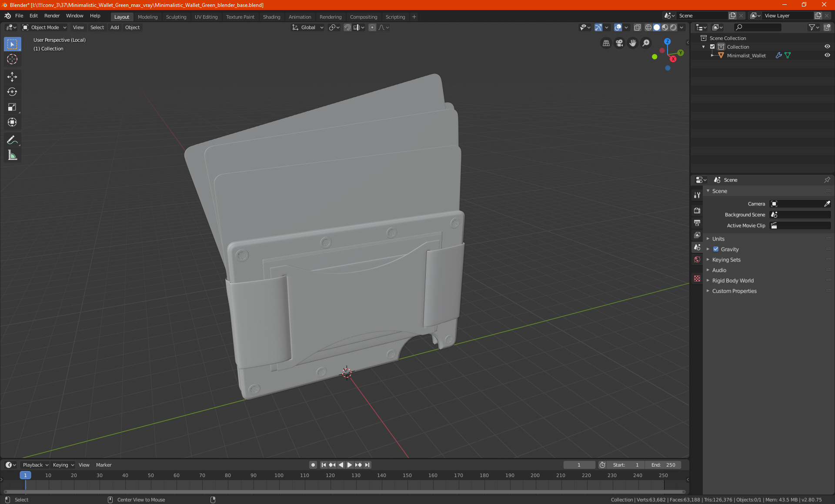Expand the Keying Sets section
835x504 pixels.
point(708,259)
